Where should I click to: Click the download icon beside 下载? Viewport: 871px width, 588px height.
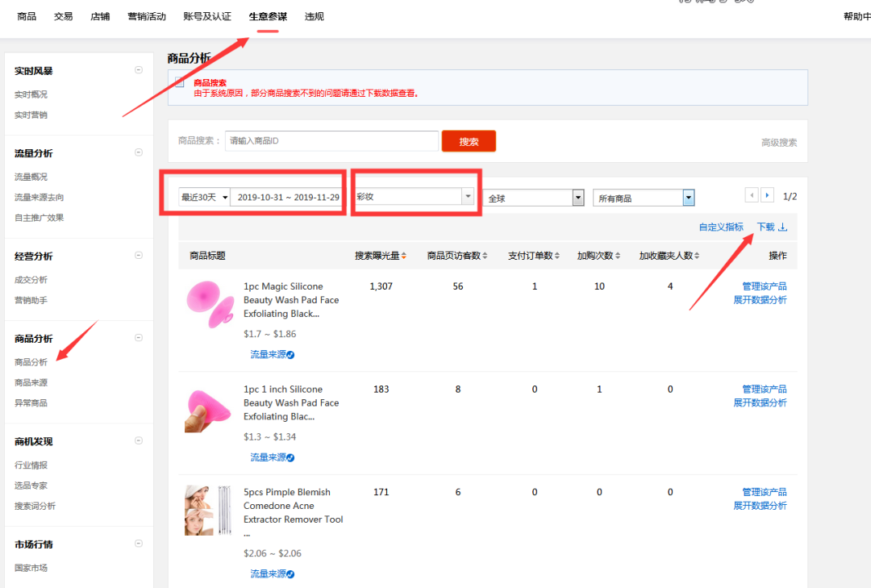click(782, 227)
